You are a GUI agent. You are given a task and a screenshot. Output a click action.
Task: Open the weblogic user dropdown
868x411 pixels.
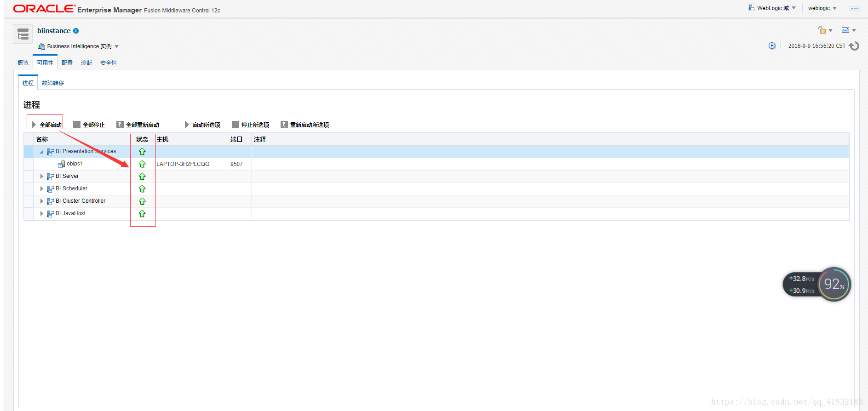tap(834, 8)
